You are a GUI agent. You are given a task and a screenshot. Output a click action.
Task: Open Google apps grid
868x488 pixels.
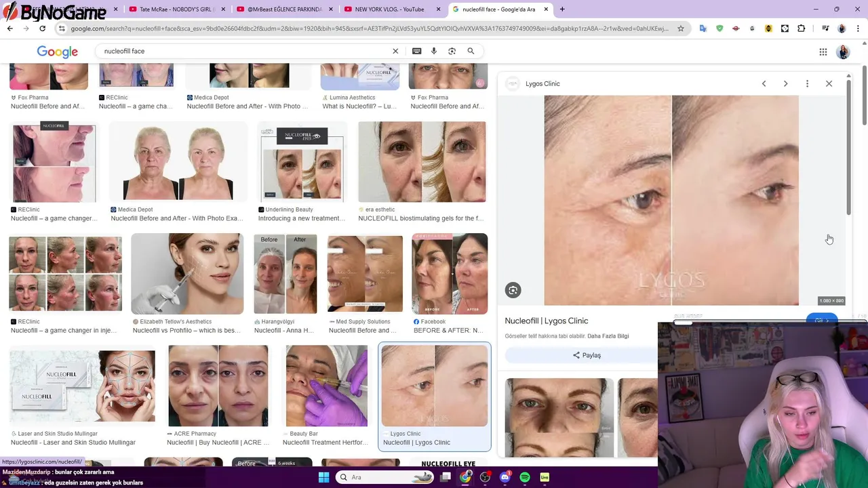coord(823,52)
